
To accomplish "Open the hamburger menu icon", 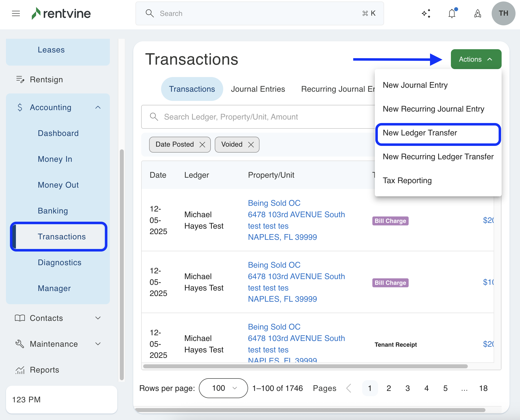I will point(16,13).
